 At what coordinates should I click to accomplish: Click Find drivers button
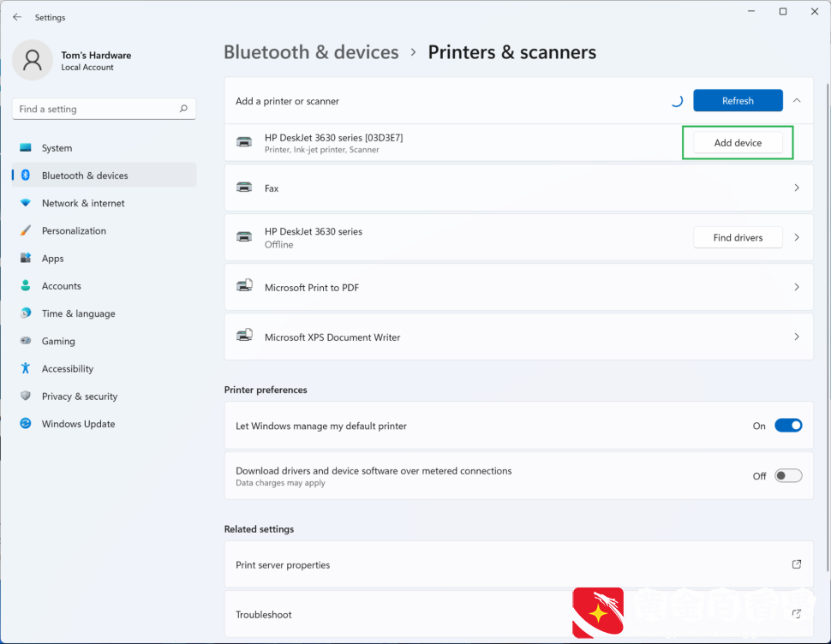[738, 237]
